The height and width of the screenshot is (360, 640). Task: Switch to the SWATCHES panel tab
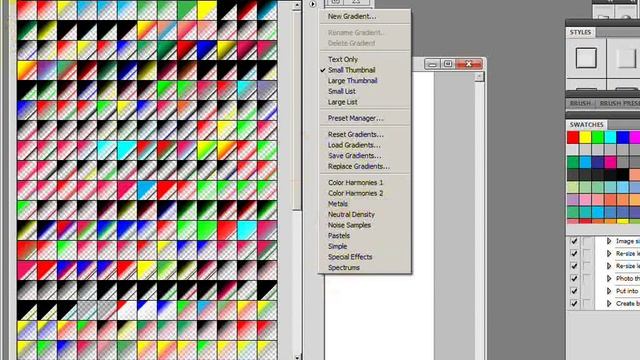pyautogui.click(x=587, y=124)
